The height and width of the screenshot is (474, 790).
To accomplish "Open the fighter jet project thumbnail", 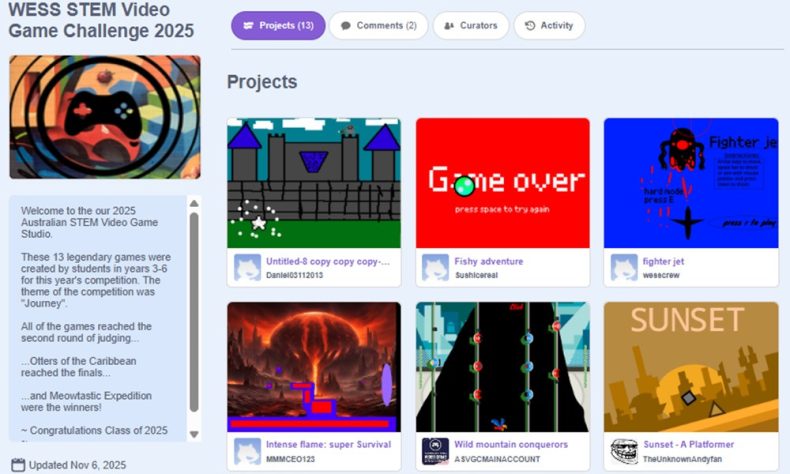I will pos(691,183).
